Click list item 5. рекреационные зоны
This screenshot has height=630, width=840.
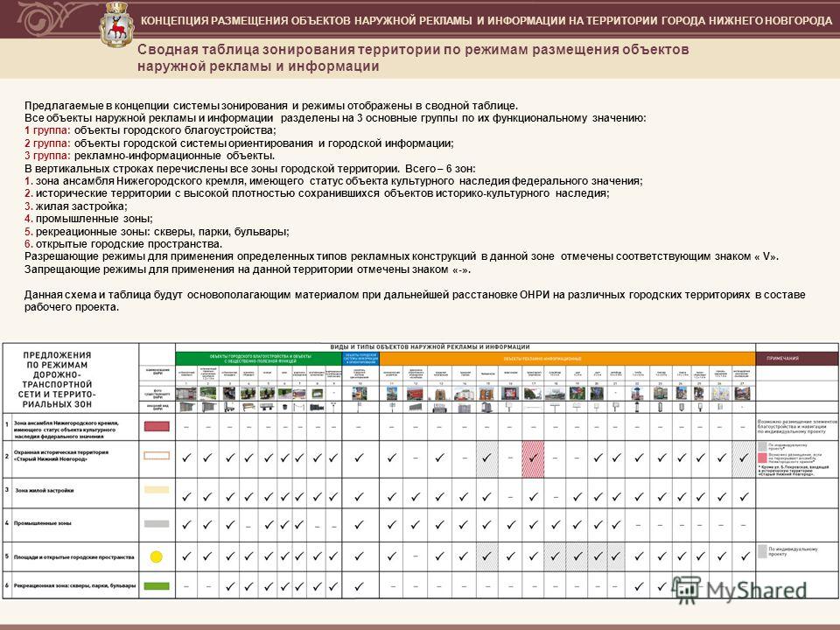click(157, 231)
